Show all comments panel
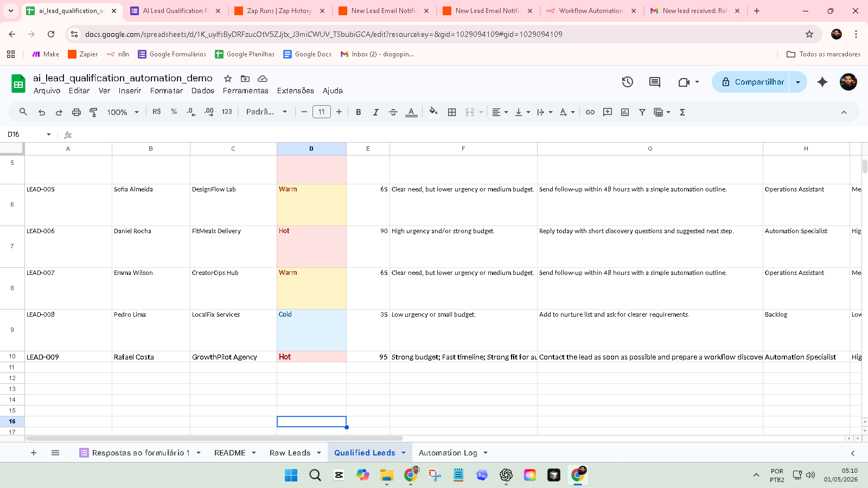868x488 pixels. click(655, 82)
